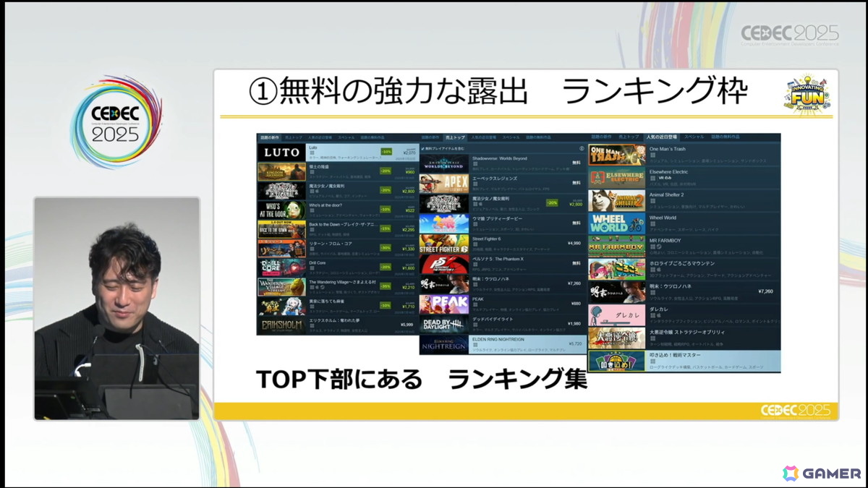
Task: Click the circular CEDEC 2025 logo beside the slide
Action: [x=116, y=122]
